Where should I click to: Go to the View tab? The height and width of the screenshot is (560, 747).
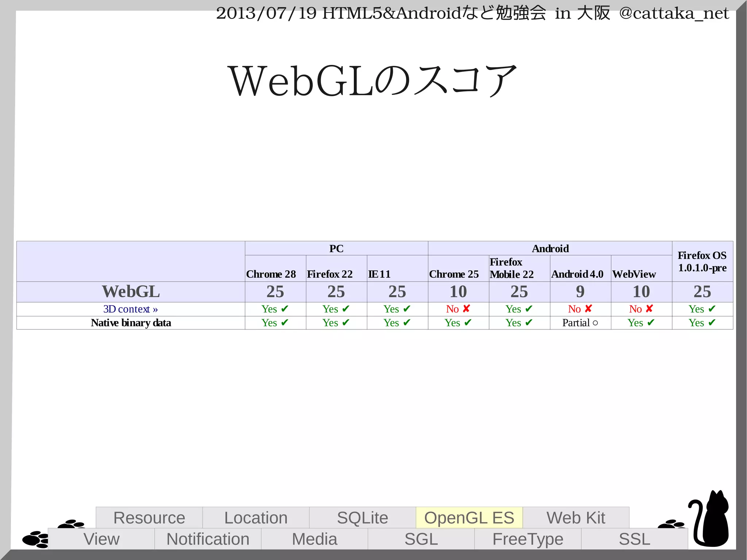tap(101, 539)
